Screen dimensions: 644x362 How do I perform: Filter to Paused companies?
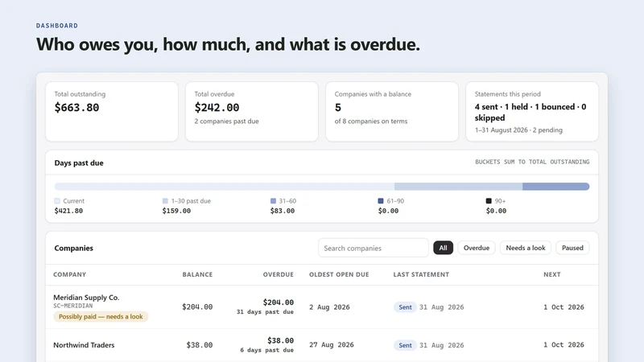pos(572,248)
